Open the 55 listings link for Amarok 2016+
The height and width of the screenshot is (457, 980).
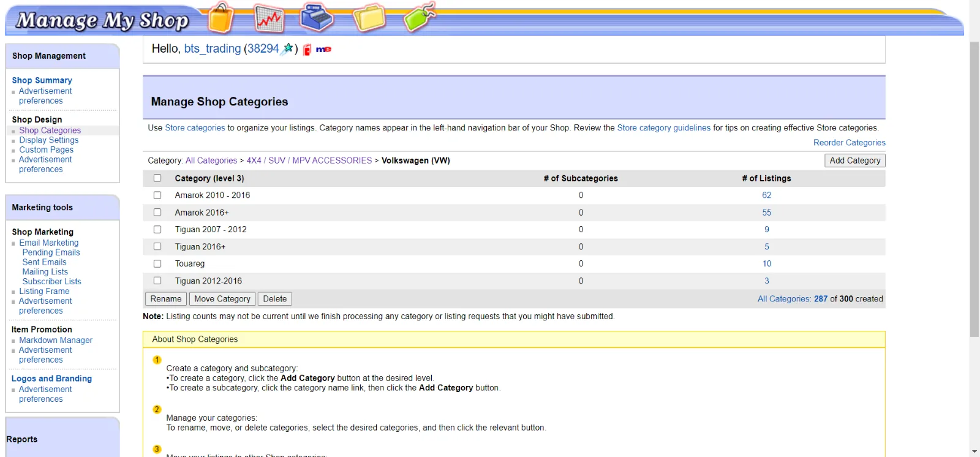767,213
